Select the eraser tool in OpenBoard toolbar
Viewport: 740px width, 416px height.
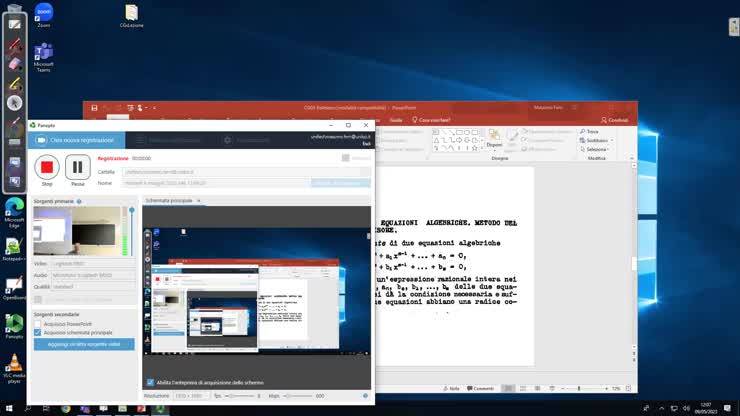(x=15, y=63)
